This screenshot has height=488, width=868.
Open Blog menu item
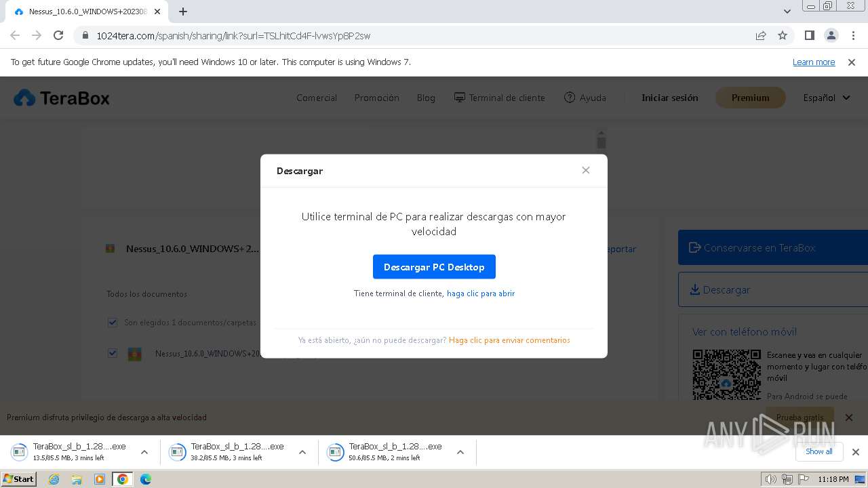[x=426, y=98]
